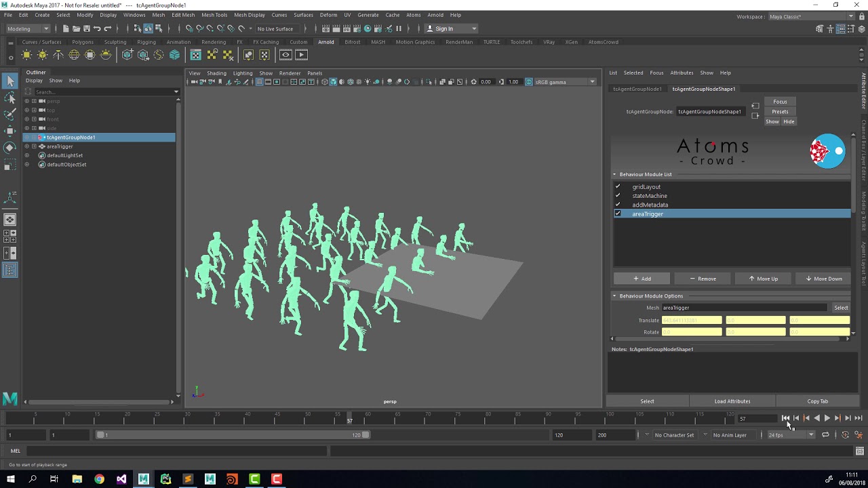
Task: Activate the Move tool in the toolbox
Action: click(9, 130)
